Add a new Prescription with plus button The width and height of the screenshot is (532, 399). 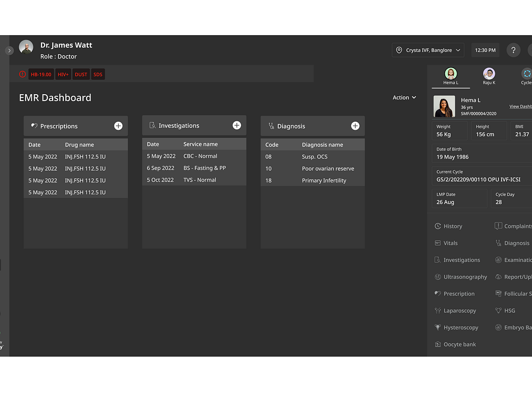tap(118, 126)
